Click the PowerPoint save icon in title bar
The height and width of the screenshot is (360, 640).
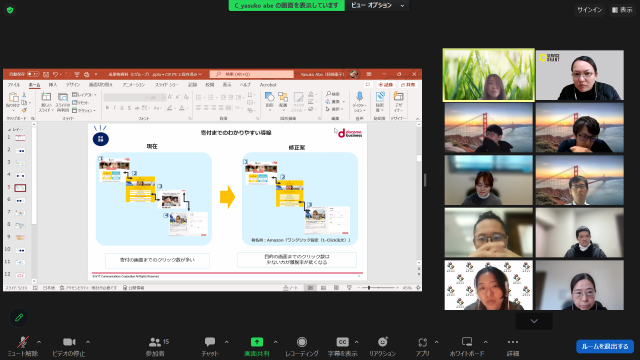tap(46, 74)
